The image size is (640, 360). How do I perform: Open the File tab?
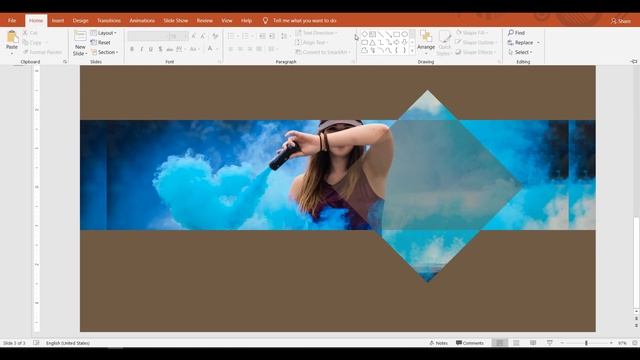pyautogui.click(x=12, y=20)
